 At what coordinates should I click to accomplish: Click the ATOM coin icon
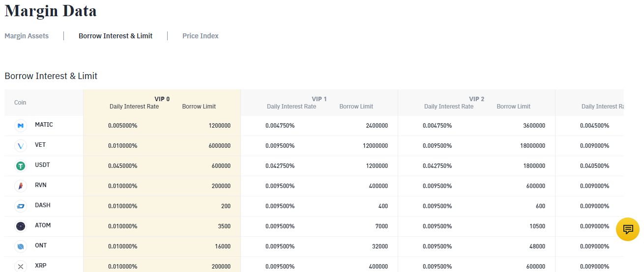pyautogui.click(x=21, y=226)
